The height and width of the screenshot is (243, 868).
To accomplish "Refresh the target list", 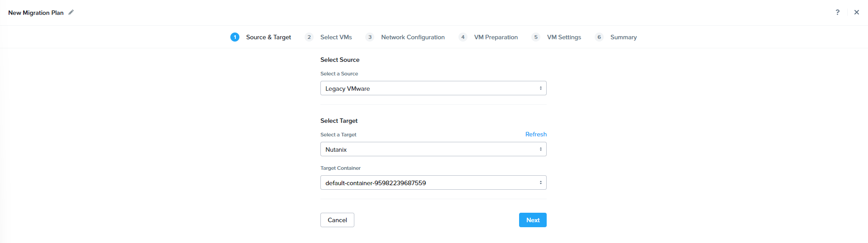I will click(x=536, y=134).
